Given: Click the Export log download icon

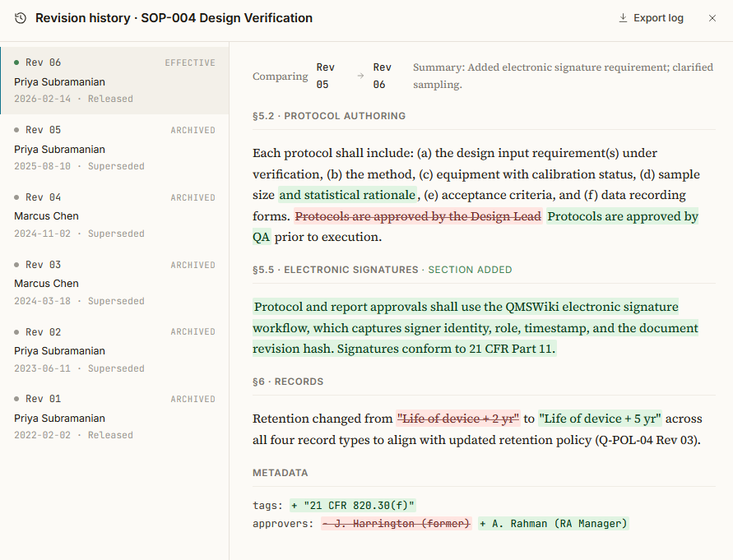Looking at the screenshot, I should (623, 18).
